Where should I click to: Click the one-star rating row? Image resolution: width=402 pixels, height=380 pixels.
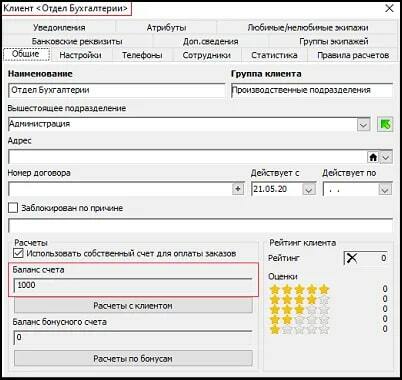(x=299, y=330)
